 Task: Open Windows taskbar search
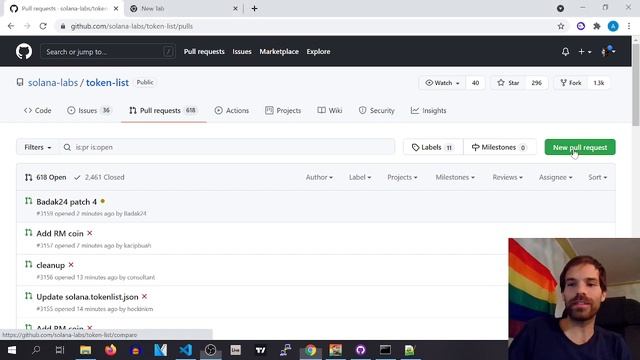pyautogui.click(x=36, y=350)
